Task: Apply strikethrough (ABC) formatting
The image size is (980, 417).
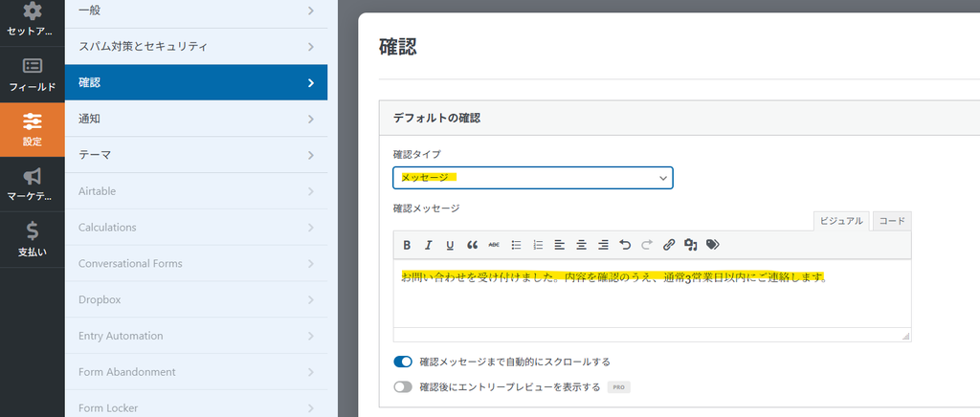Action: pyautogui.click(x=494, y=246)
